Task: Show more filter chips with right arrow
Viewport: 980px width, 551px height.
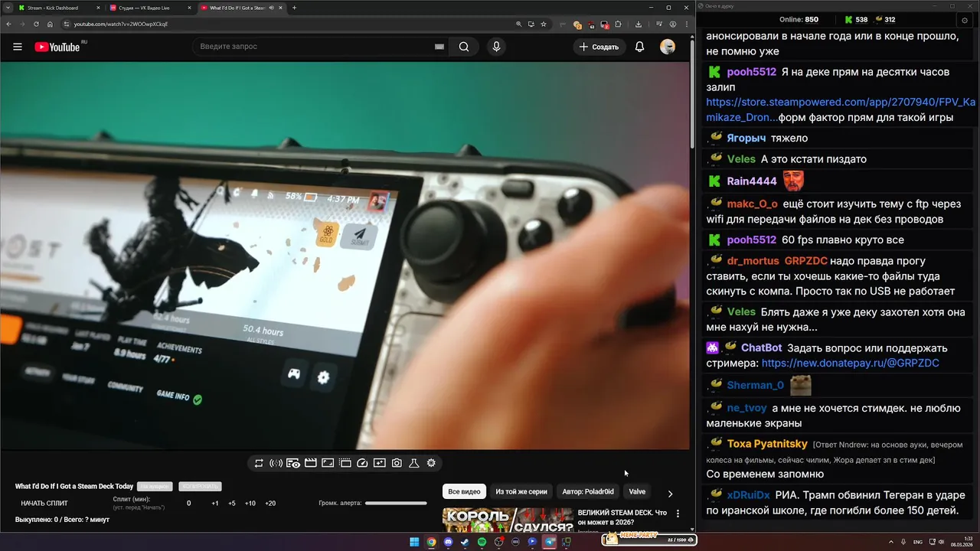Action: (670, 494)
